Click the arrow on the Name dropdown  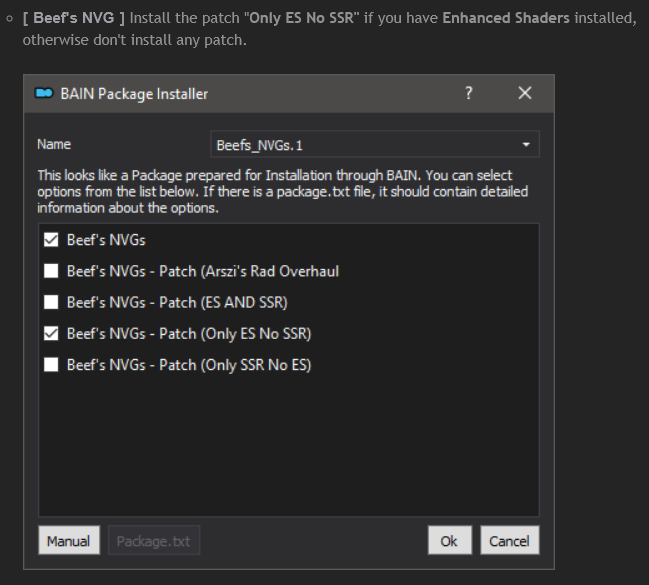coord(526,145)
